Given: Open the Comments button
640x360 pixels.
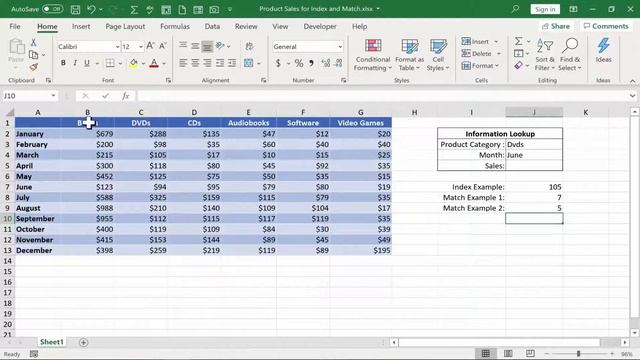Looking at the screenshot, I should (x=606, y=26).
